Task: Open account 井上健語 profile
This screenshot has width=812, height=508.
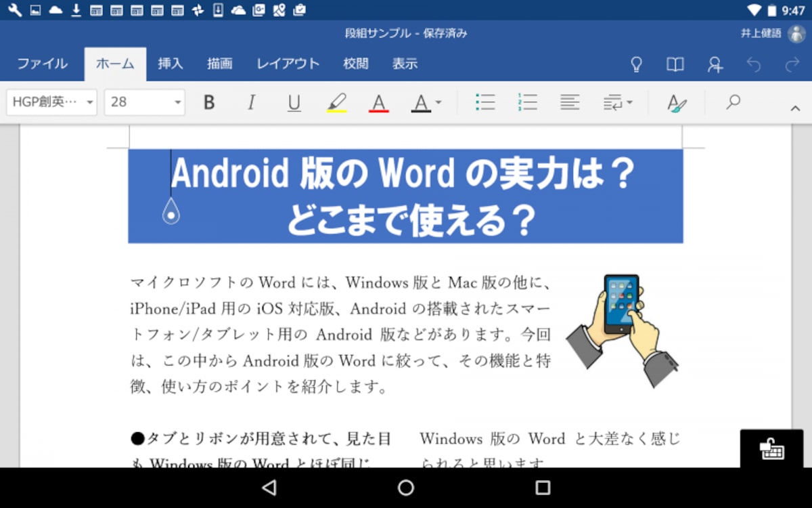Action: 761,33
